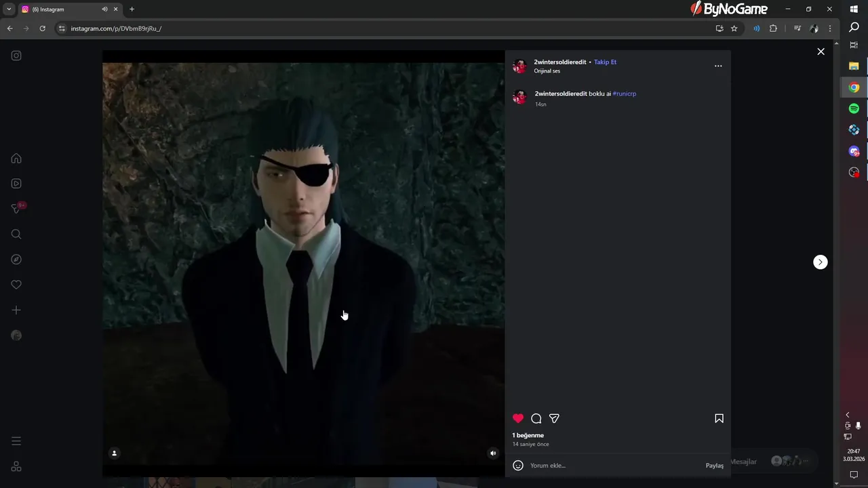Image resolution: width=868 pixels, height=488 pixels.
Task: Show hidden system tray icons chevron
Action: pos(847,415)
